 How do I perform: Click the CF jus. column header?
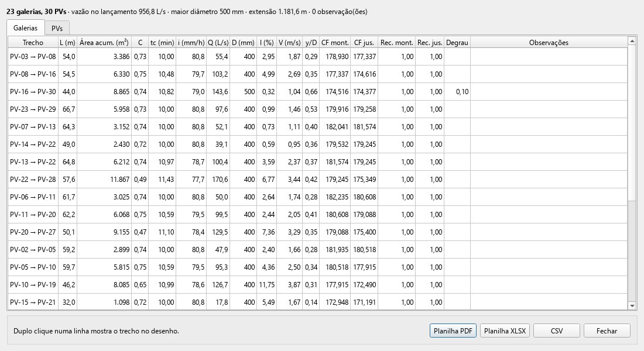[x=364, y=42]
